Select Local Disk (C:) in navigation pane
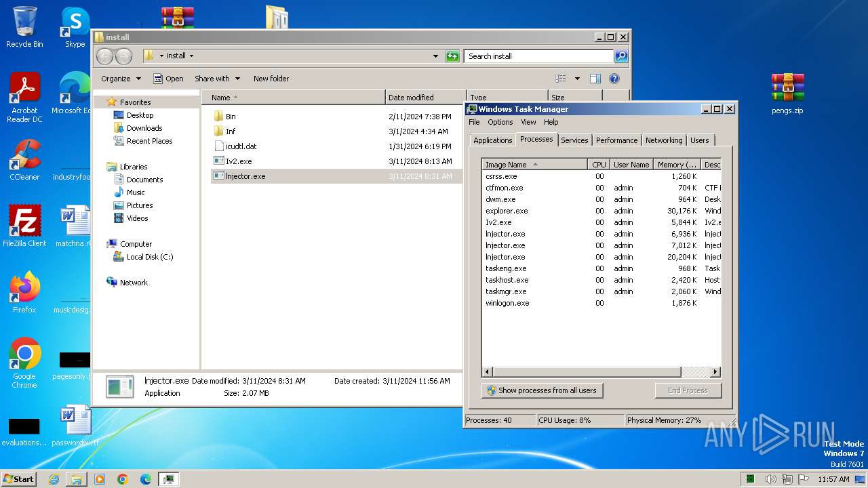This screenshot has width=868, height=488. coord(150,257)
